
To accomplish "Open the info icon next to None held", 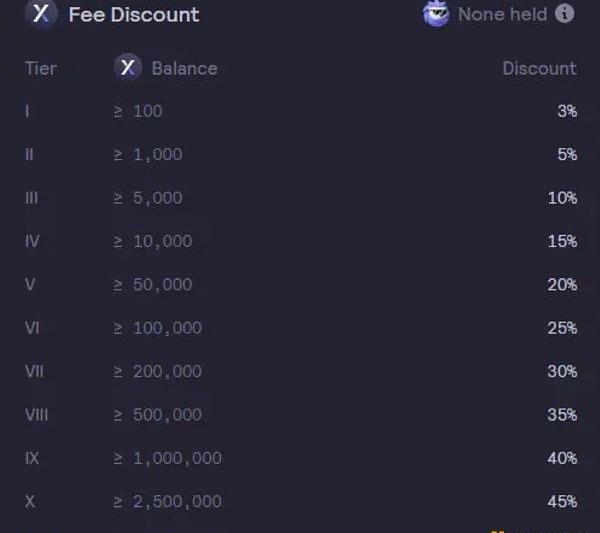I will [565, 14].
